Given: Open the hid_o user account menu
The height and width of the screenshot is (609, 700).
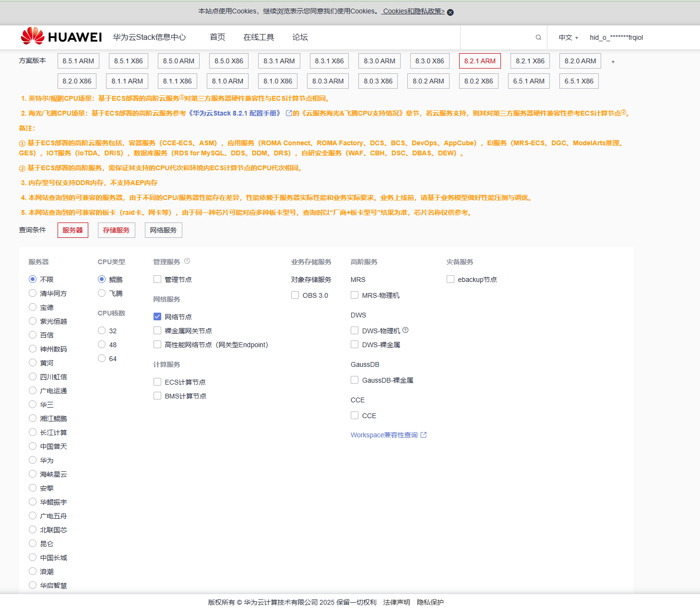Looking at the screenshot, I should (x=616, y=37).
